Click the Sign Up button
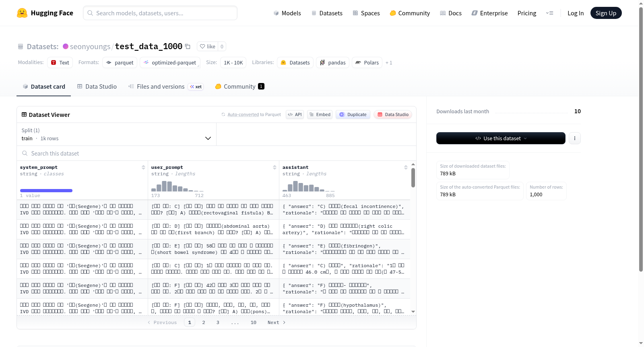Screen dimensions: 644x347 point(606,13)
